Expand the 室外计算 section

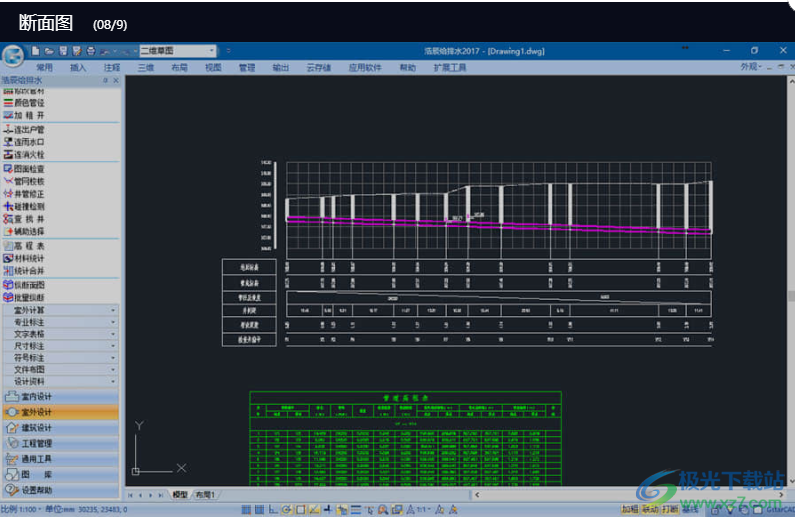(x=60, y=310)
